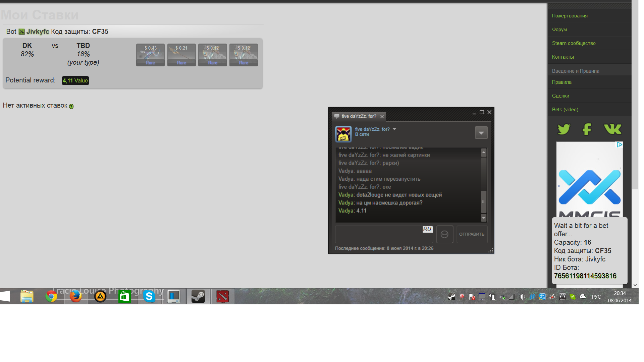Viewport: 644px width, 362px height.
Task: Expand five daYzZz friend name dropdown
Action: pyautogui.click(x=394, y=129)
